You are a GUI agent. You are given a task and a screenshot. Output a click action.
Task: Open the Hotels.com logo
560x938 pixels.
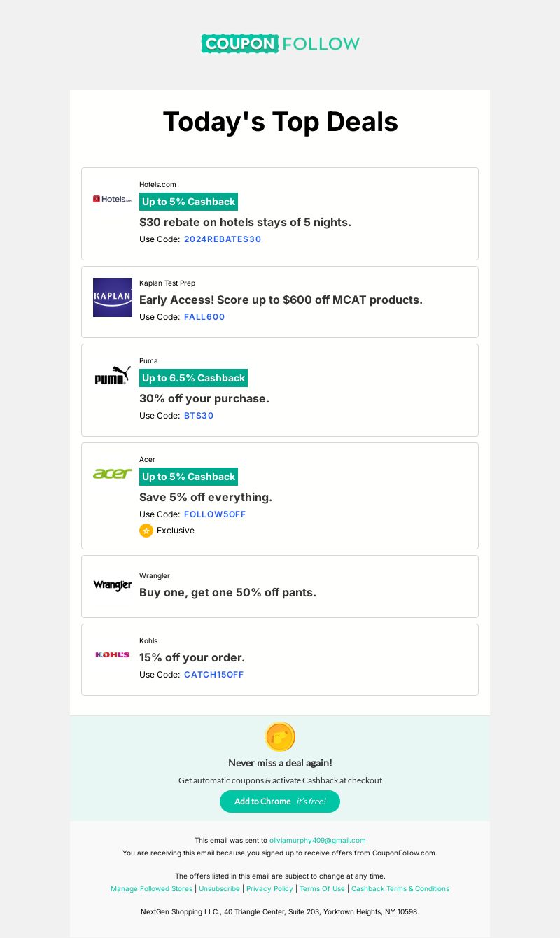click(113, 199)
